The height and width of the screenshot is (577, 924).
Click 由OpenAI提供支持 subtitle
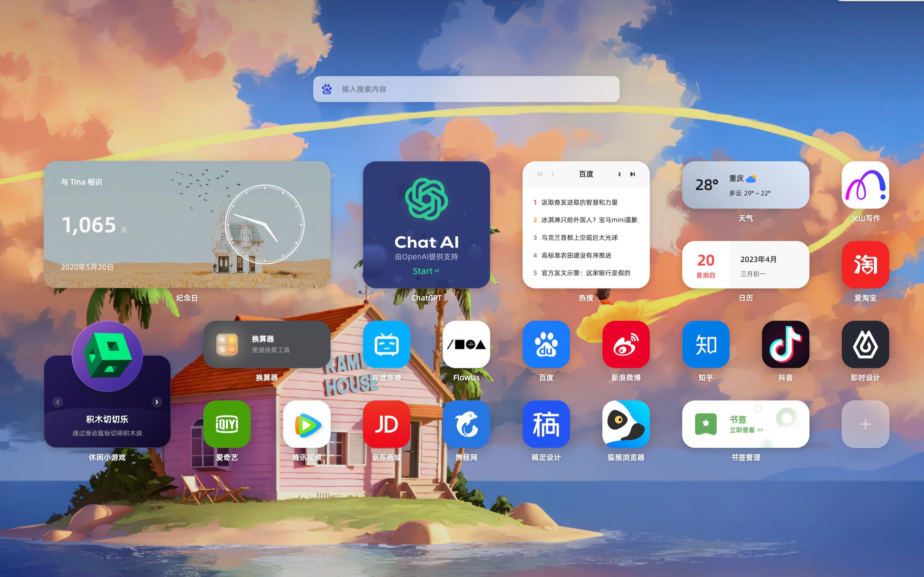click(426, 256)
